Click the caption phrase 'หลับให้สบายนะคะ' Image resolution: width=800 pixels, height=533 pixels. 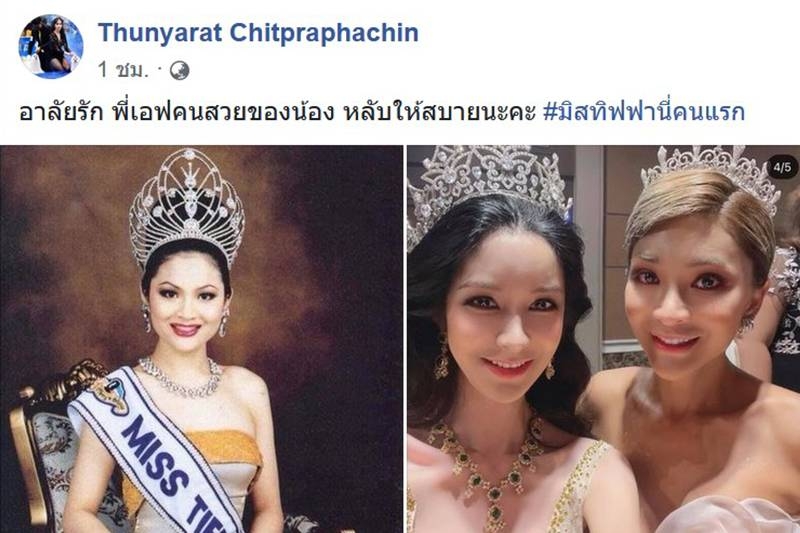[x=439, y=112]
